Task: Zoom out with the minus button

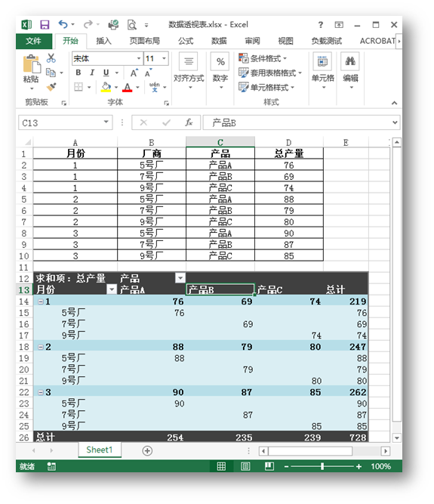Action: click(x=286, y=466)
